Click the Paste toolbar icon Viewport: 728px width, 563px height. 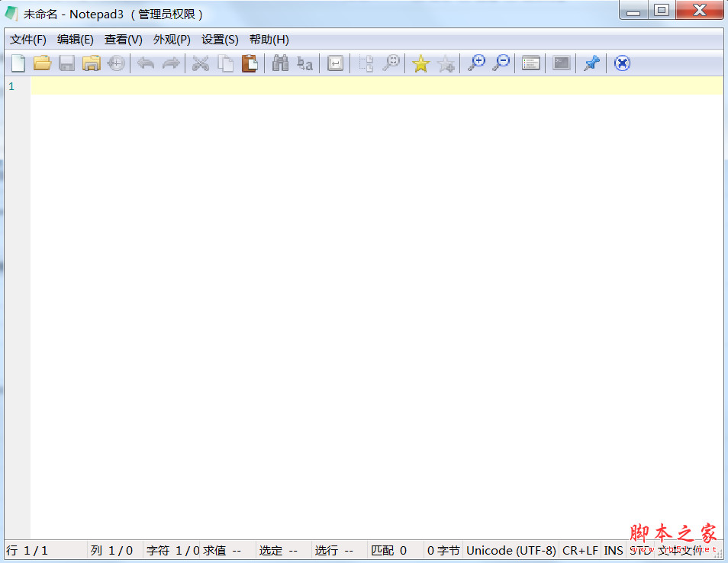click(250, 63)
